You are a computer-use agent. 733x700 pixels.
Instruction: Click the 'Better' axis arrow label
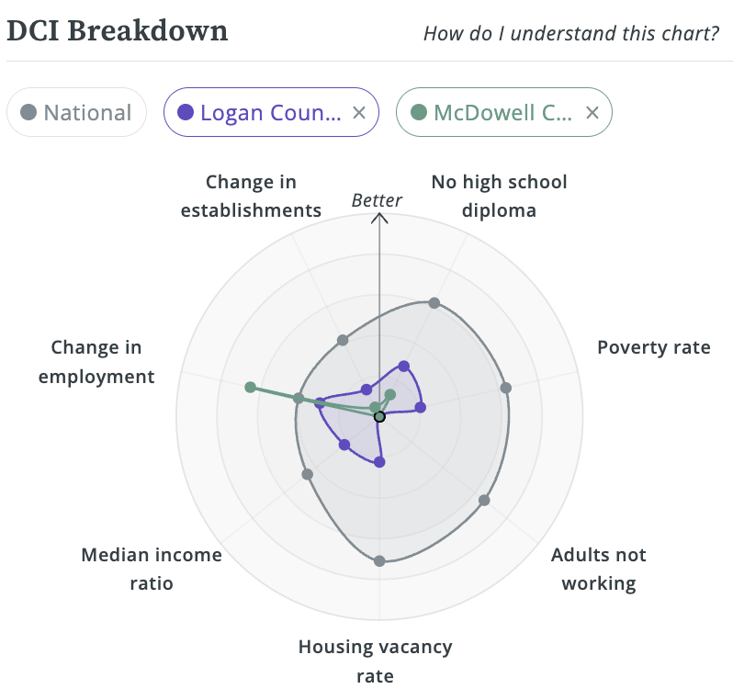click(x=377, y=201)
